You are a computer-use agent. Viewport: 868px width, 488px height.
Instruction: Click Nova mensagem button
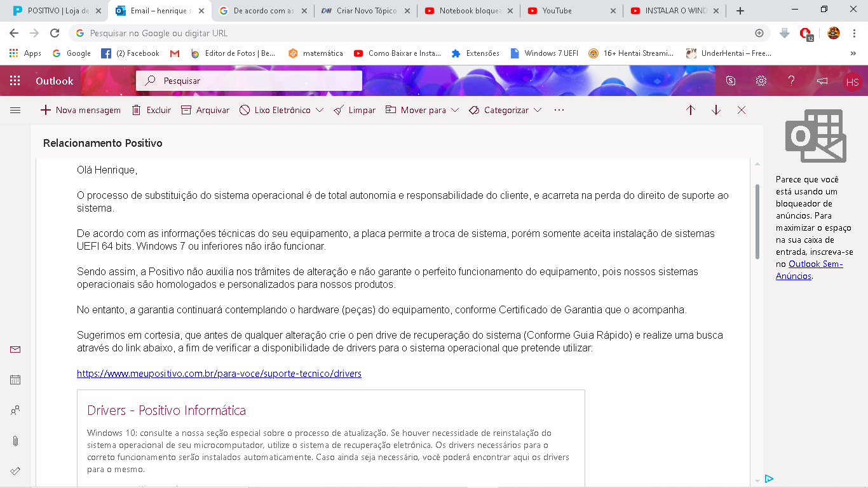click(80, 110)
